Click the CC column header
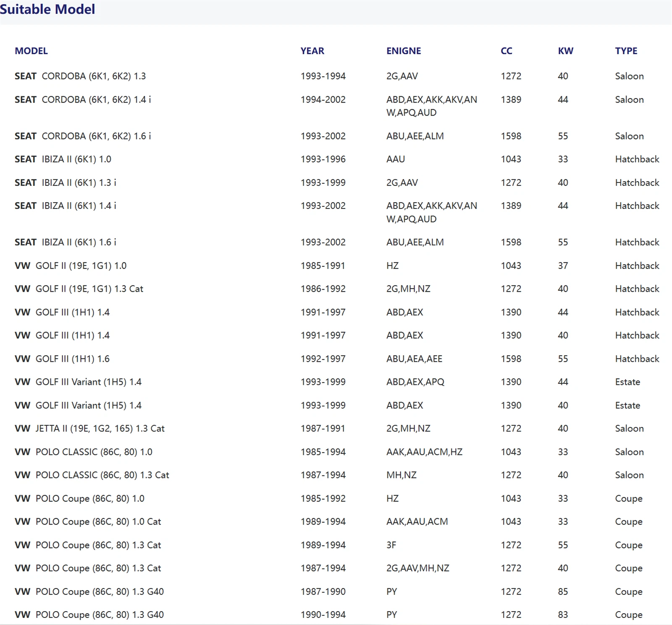The height and width of the screenshot is (625, 672). pyautogui.click(x=507, y=51)
